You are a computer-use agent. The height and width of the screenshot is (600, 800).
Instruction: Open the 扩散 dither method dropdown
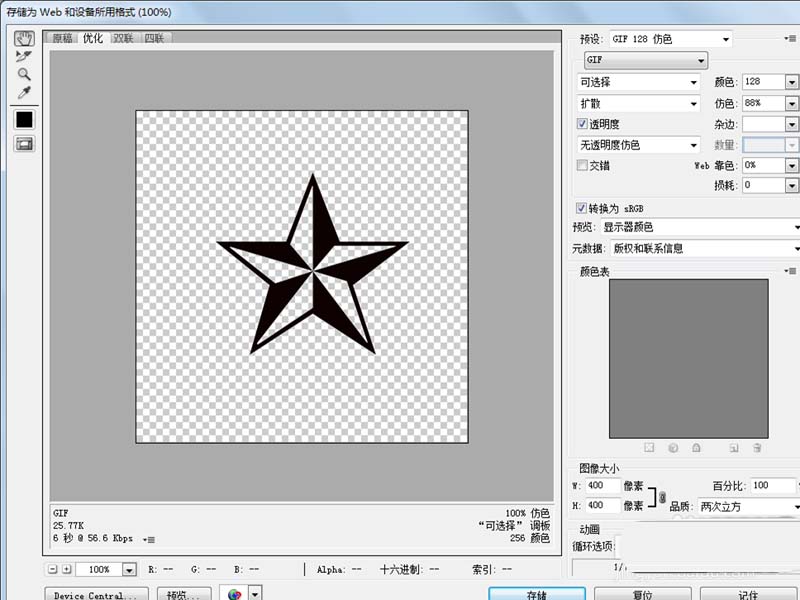pyautogui.click(x=638, y=104)
